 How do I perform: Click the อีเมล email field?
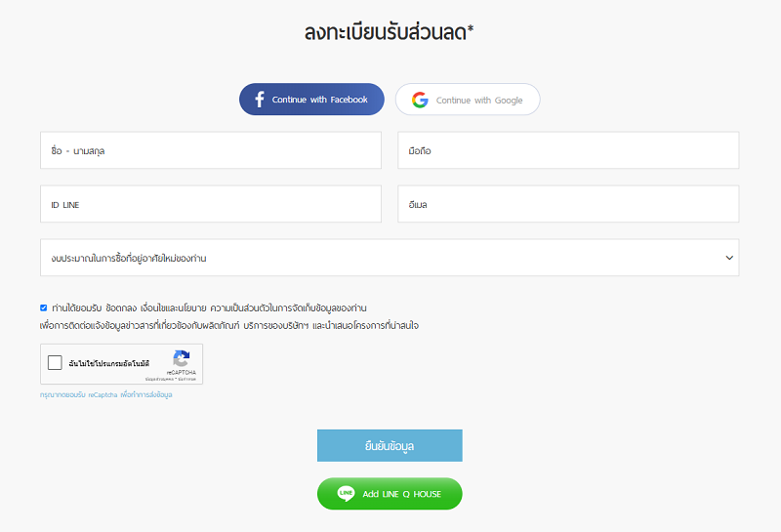click(x=568, y=204)
